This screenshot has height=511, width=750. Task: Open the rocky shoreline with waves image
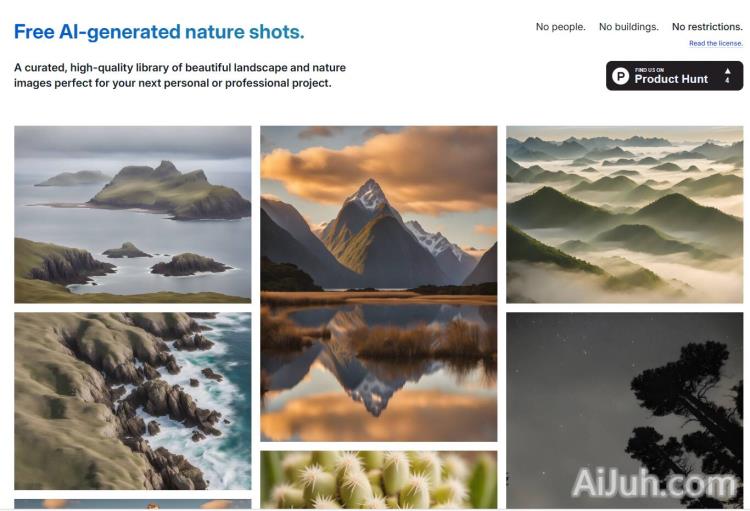coord(132,401)
